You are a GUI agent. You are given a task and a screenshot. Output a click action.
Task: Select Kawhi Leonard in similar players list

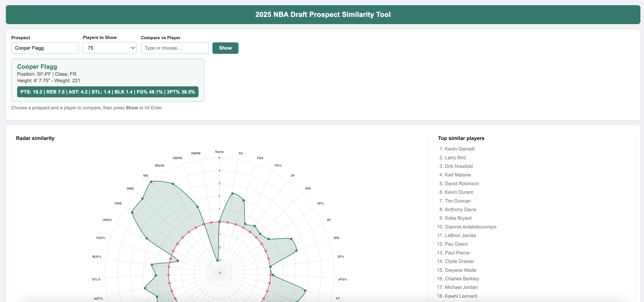(461, 296)
